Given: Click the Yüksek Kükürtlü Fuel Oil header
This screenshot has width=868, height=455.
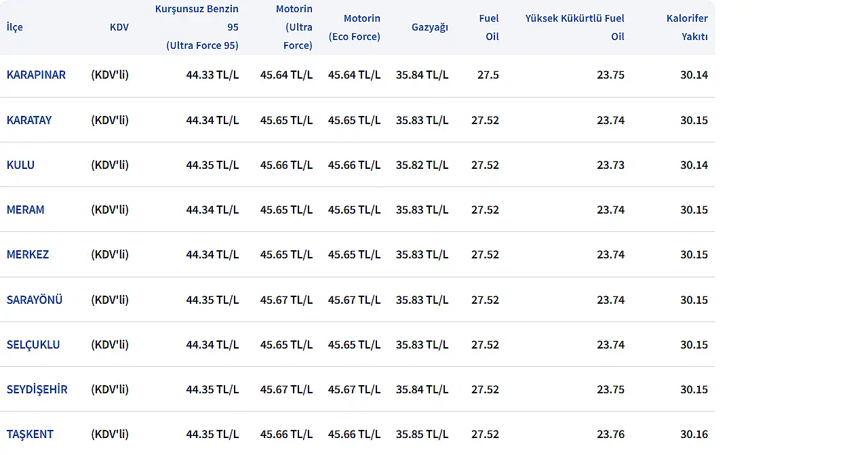Looking at the screenshot, I should (574, 27).
